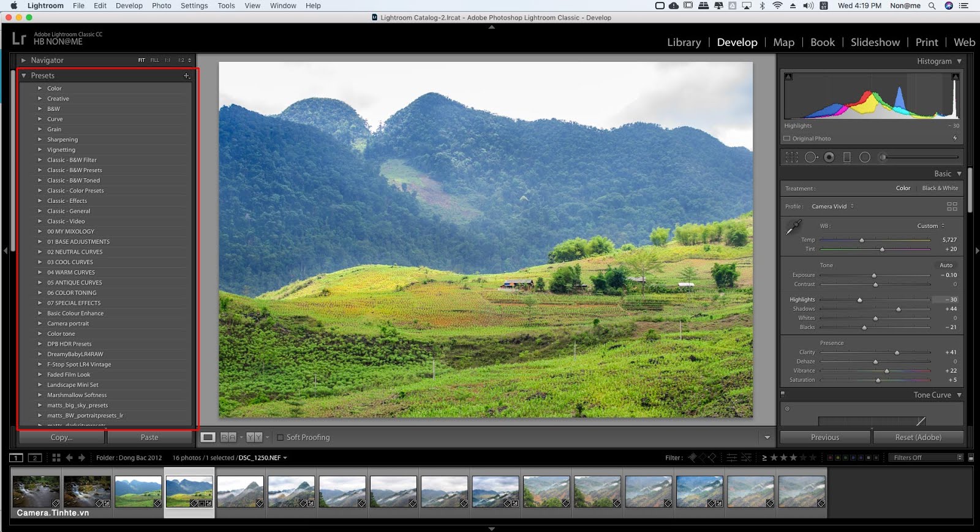Click the Previous button
Image resolution: width=980 pixels, height=532 pixels.
[x=824, y=438]
